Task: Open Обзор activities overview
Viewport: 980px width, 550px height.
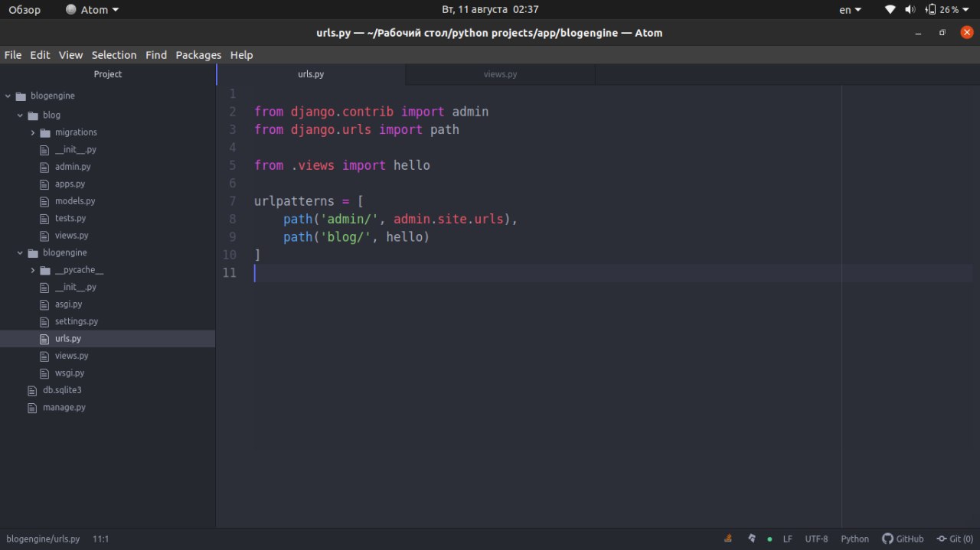Action: 24,10
